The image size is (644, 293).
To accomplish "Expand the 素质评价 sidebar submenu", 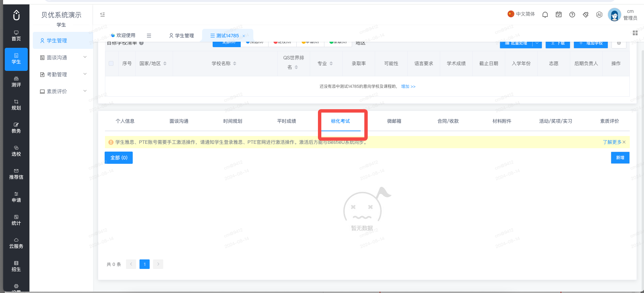I will click(x=63, y=91).
